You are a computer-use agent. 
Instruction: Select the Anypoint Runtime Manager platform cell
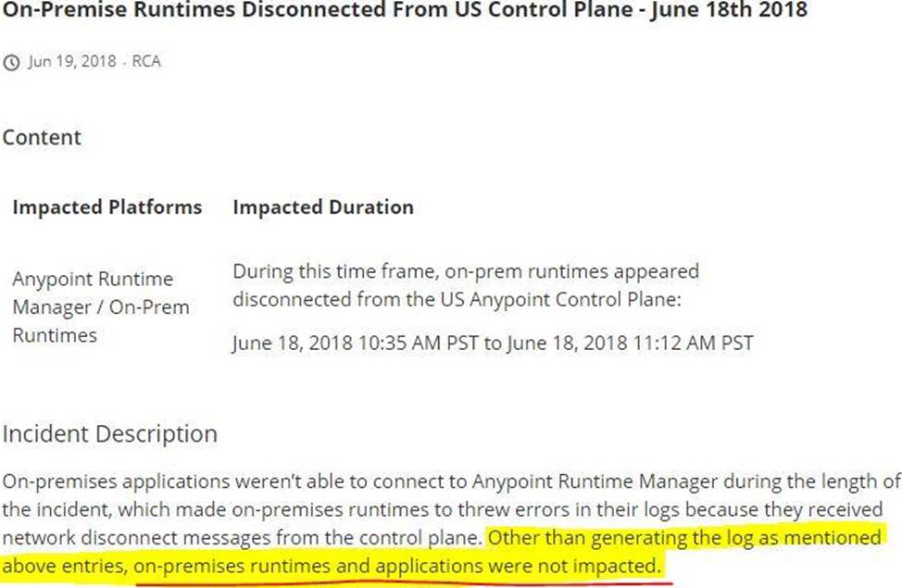click(93, 280)
